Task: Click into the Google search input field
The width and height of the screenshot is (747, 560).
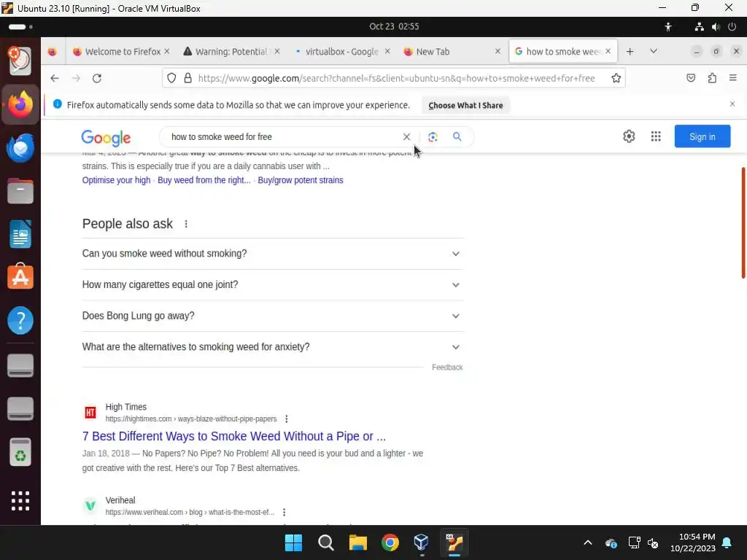Action: click(x=285, y=136)
